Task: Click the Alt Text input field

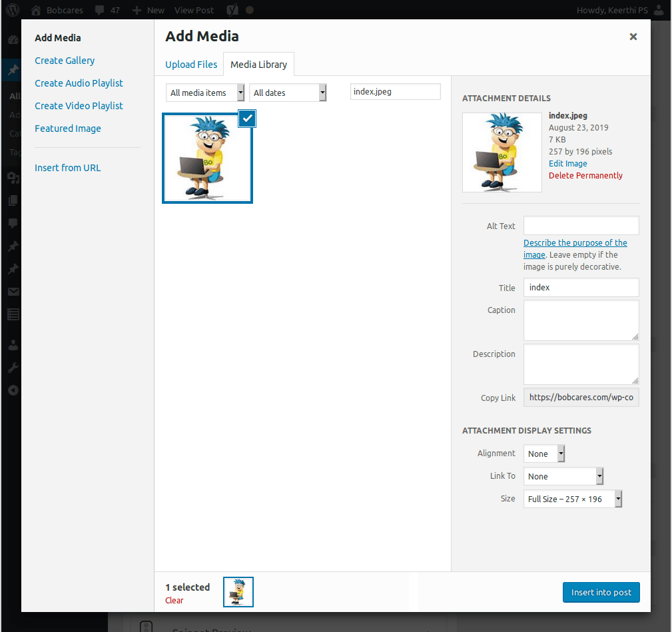Action: [581, 226]
